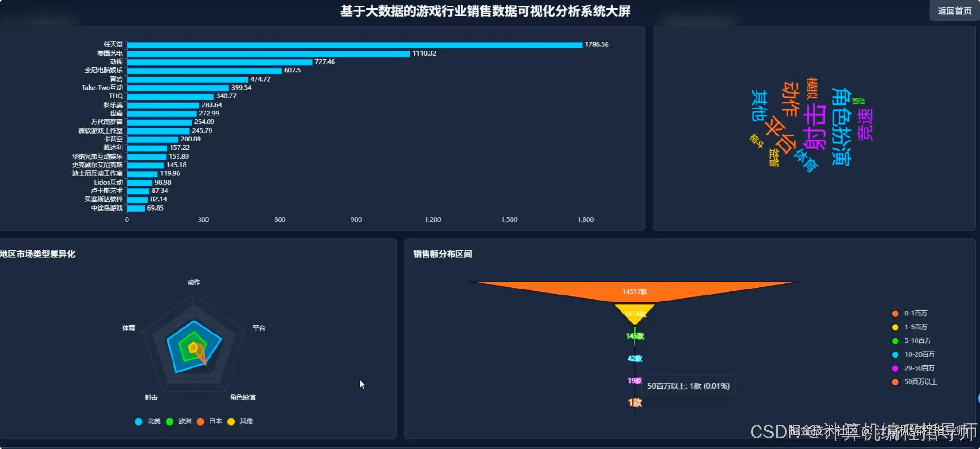980x449 pixels.
Task: Click the Take-Two互动 bar
Action: coord(178,88)
